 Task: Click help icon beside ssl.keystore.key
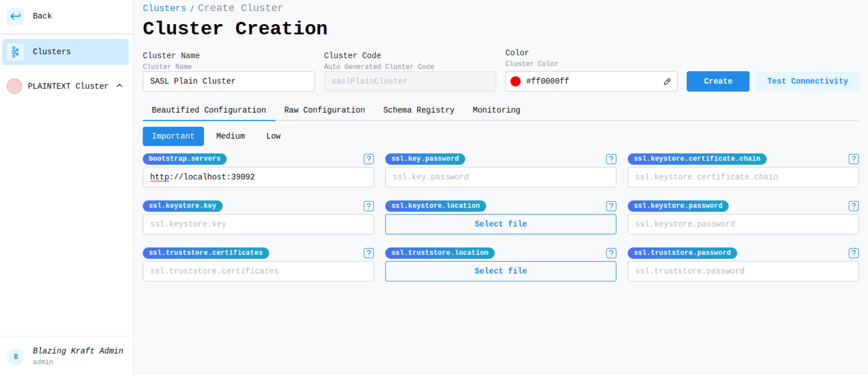pos(369,206)
